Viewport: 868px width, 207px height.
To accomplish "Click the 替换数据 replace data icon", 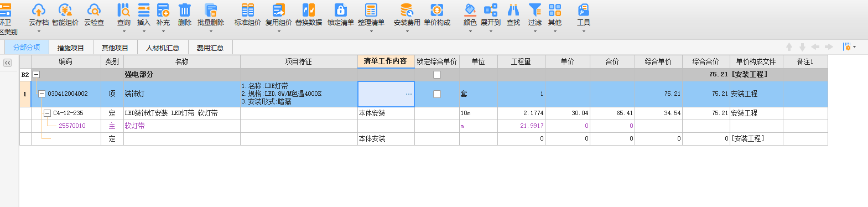I will coord(309,10).
